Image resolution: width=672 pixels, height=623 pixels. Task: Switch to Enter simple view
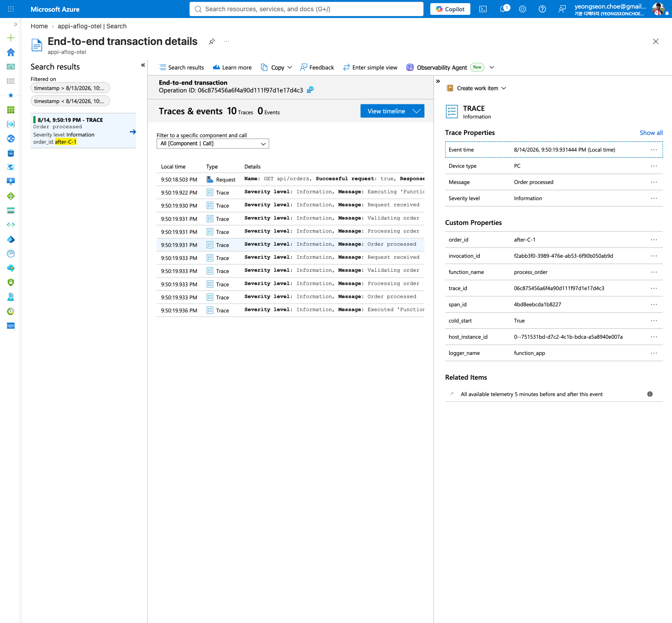coord(370,67)
